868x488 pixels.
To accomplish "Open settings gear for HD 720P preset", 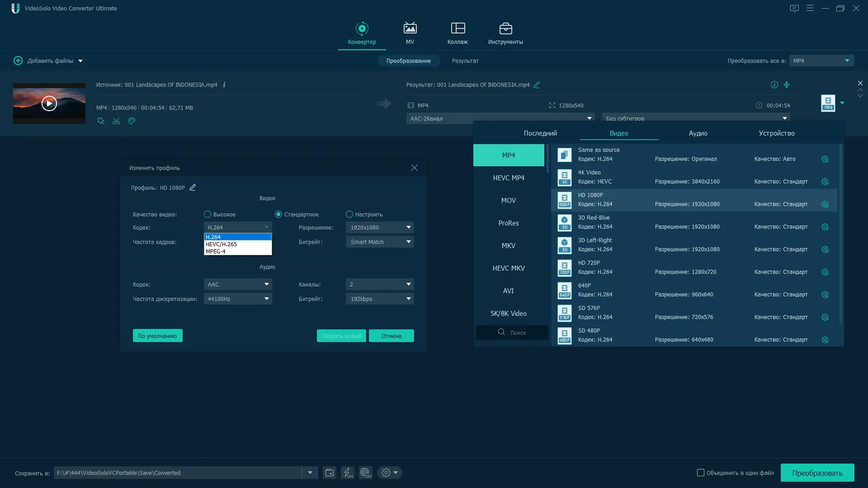I will (825, 272).
